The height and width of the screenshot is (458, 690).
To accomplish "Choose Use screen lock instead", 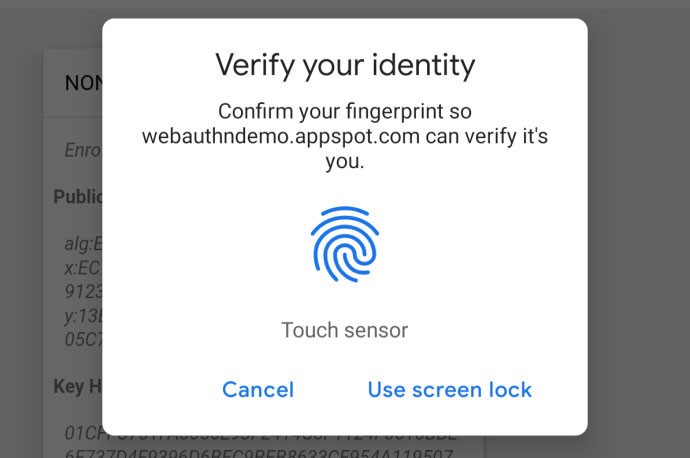I will (x=449, y=389).
